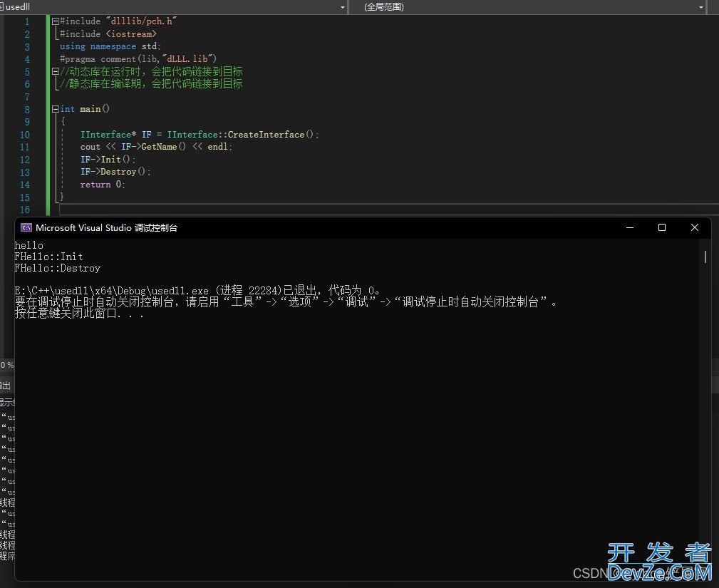Click the console title 'Microsoft Visual Studio 调试控制台'

[106, 228]
